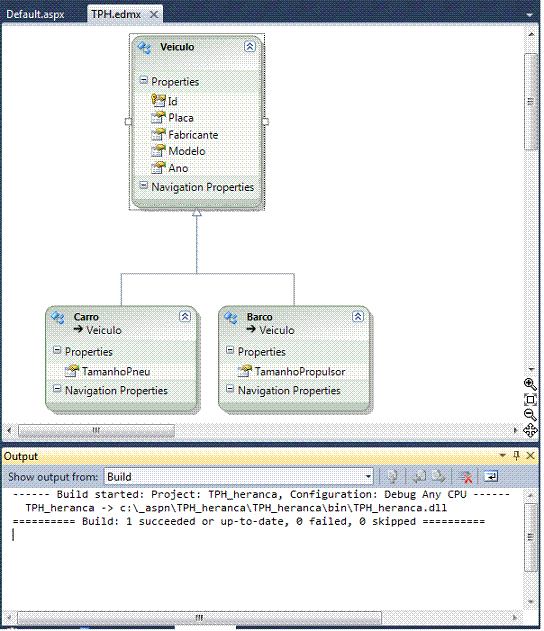
Task: Collapse the Veiculo entity with chevron
Action: click(249, 47)
